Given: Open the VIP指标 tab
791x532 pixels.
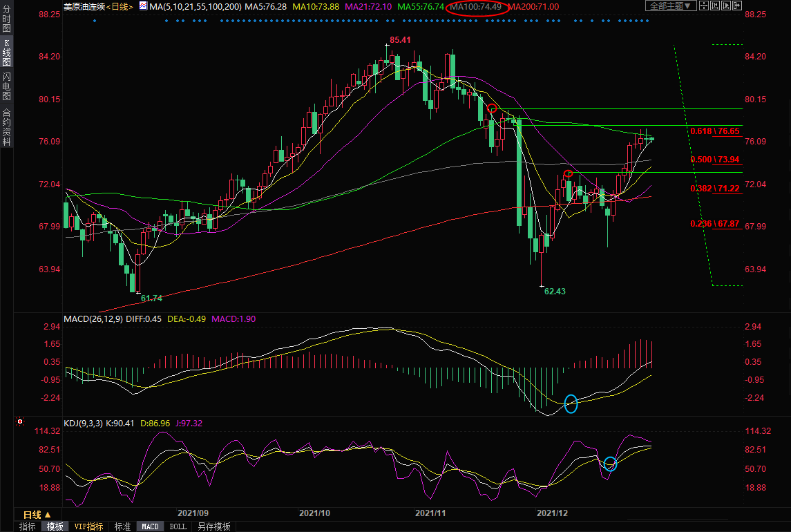Looking at the screenshot, I should pos(88,526).
